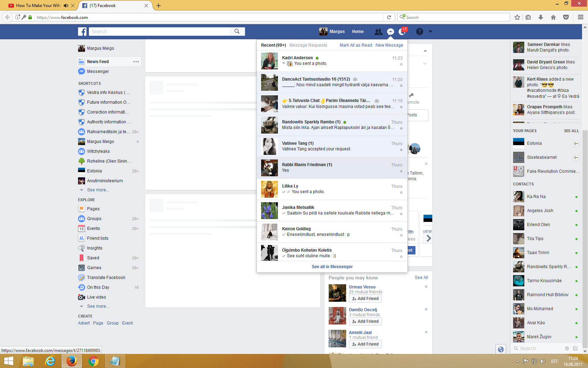
Task: Go to Firefox home page icon
Action: click(x=553, y=17)
